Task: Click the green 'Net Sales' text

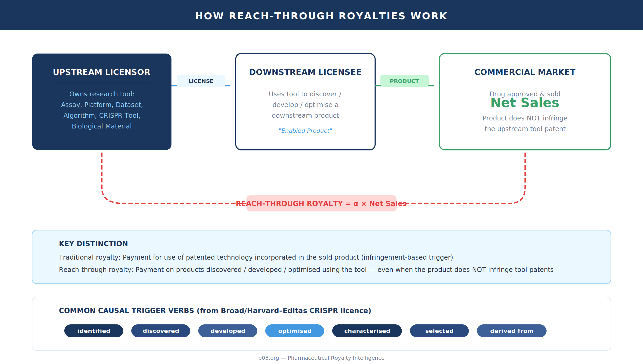Action: [x=525, y=103]
